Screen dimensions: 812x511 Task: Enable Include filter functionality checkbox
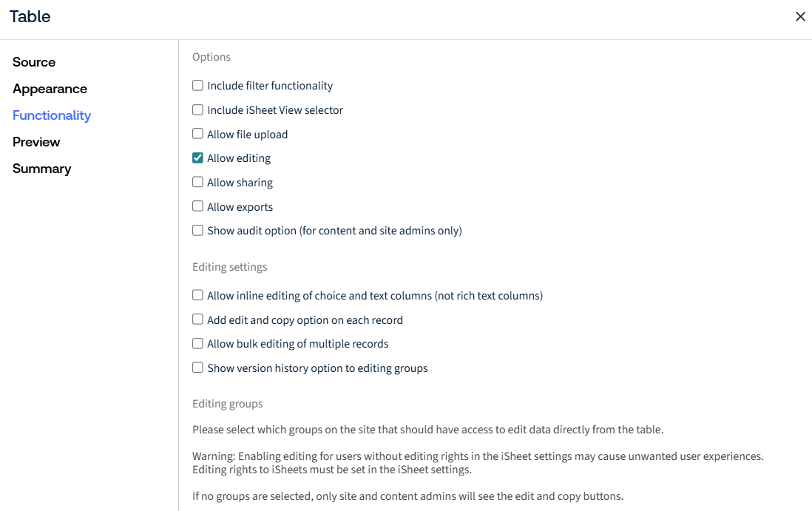pos(197,86)
